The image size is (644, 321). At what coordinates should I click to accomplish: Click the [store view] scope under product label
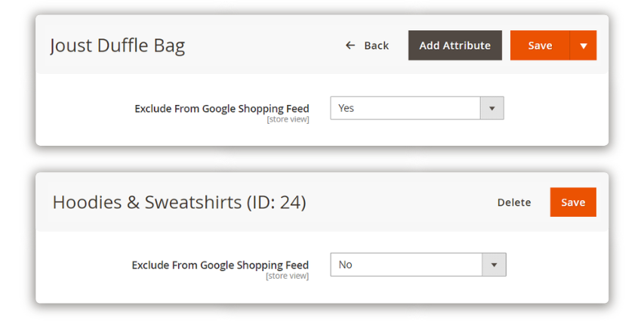288,119
